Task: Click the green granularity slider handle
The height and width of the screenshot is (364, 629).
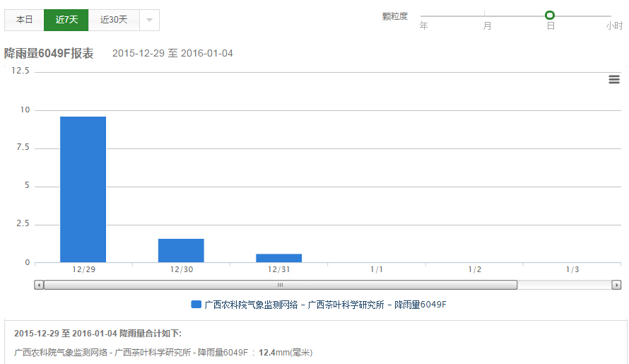Action: (550, 15)
